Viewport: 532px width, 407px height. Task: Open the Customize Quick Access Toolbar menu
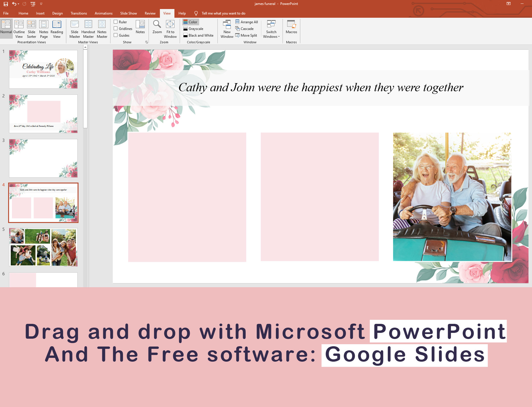[41, 4]
